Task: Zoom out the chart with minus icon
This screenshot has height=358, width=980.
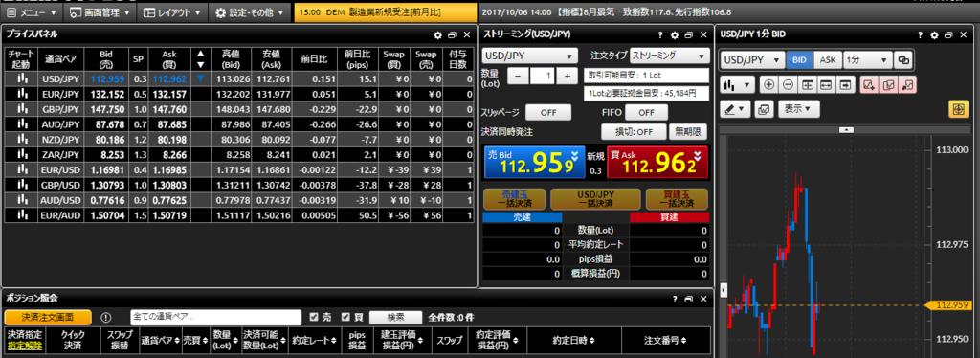Action: pos(789,84)
